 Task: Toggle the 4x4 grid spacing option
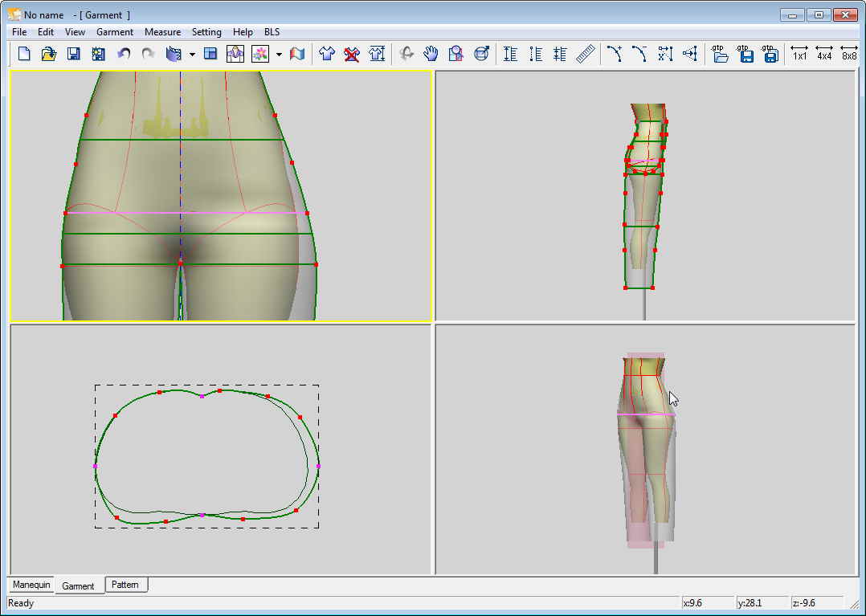click(x=824, y=54)
